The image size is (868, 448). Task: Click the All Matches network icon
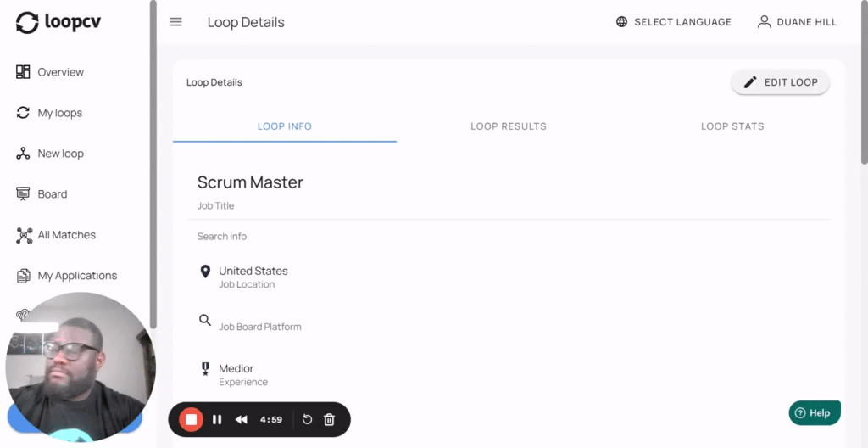[25, 235]
